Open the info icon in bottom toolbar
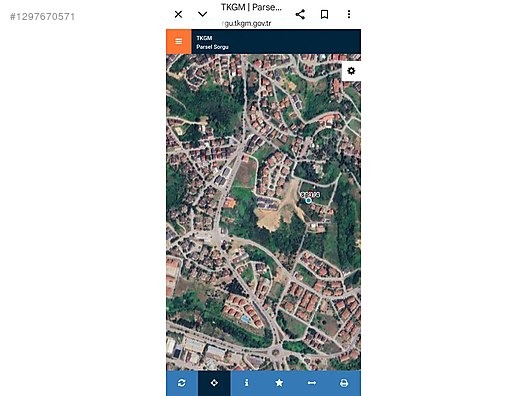This screenshot has height=396, width=528. [x=246, y=383]
